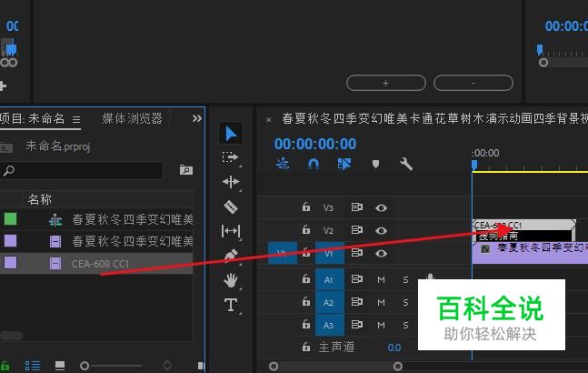The width and height of the screenshot is (588, 373).
Task: Click project search input field
Action: (x=82, y=171)
